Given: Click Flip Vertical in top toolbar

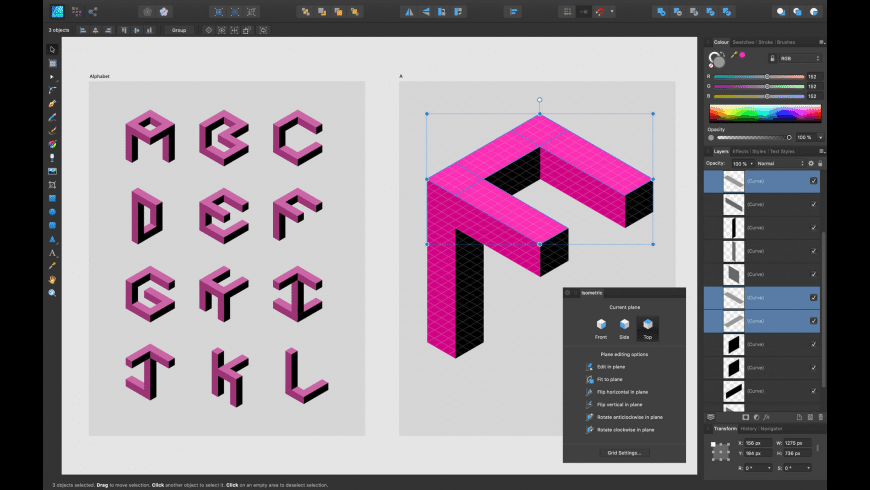Looking at the screenshot, I should coord(426,11).
